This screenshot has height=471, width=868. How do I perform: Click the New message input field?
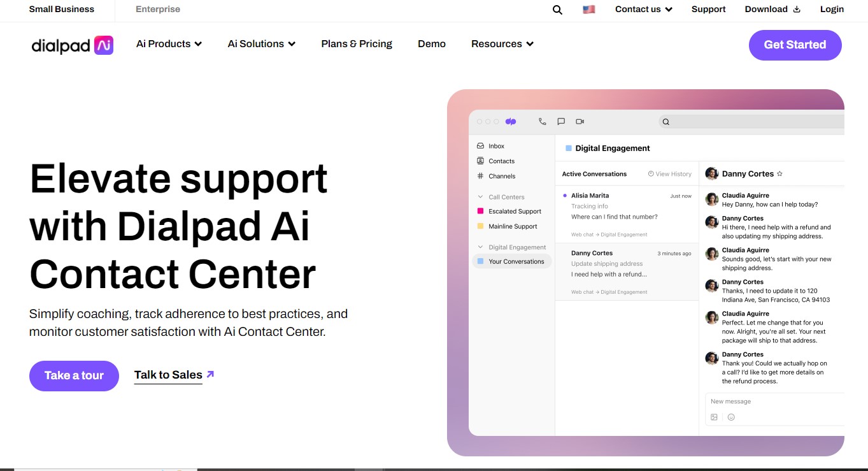coord(751,401)
